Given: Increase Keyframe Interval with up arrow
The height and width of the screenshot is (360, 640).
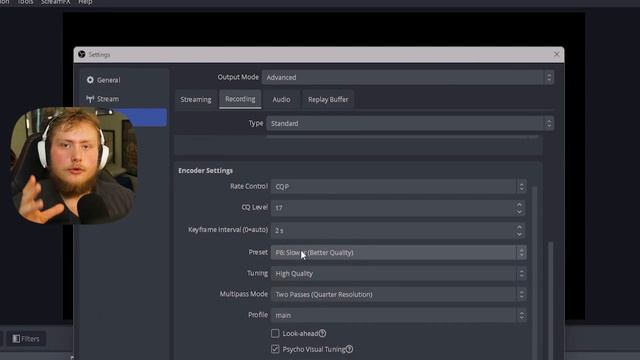Looking at the screenshot, I should [519, 227].
